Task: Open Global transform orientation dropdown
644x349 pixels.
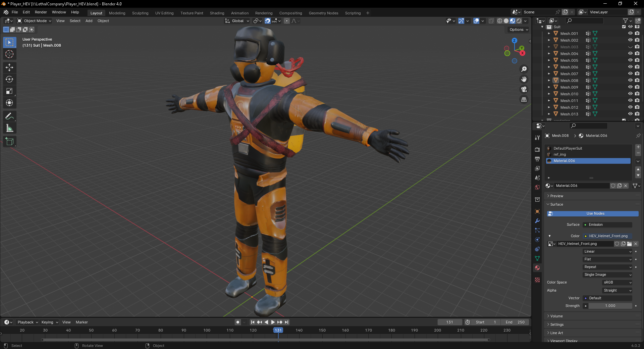Action: tap(237, 21)
